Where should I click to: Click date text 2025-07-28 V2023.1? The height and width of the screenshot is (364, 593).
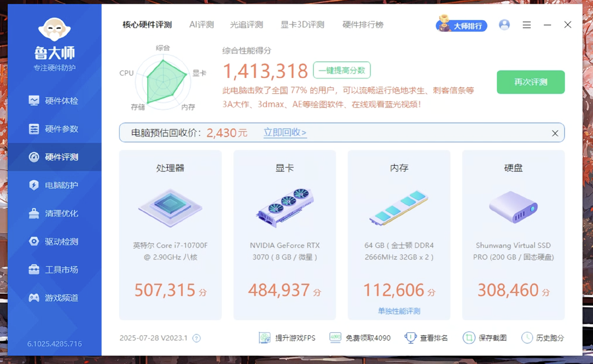click(x=154, y=338)
